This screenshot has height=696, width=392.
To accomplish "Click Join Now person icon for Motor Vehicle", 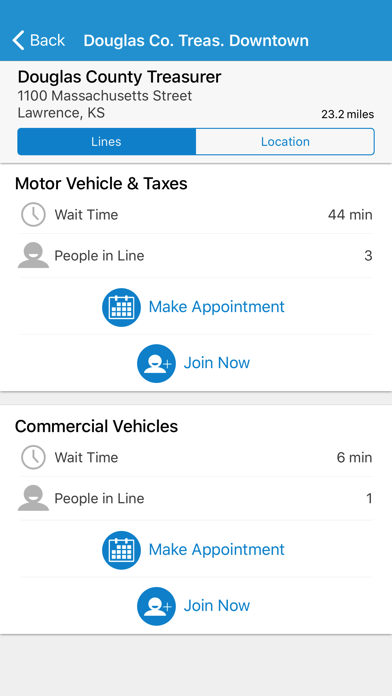I will pyautogui.click(x=156, y=364).
